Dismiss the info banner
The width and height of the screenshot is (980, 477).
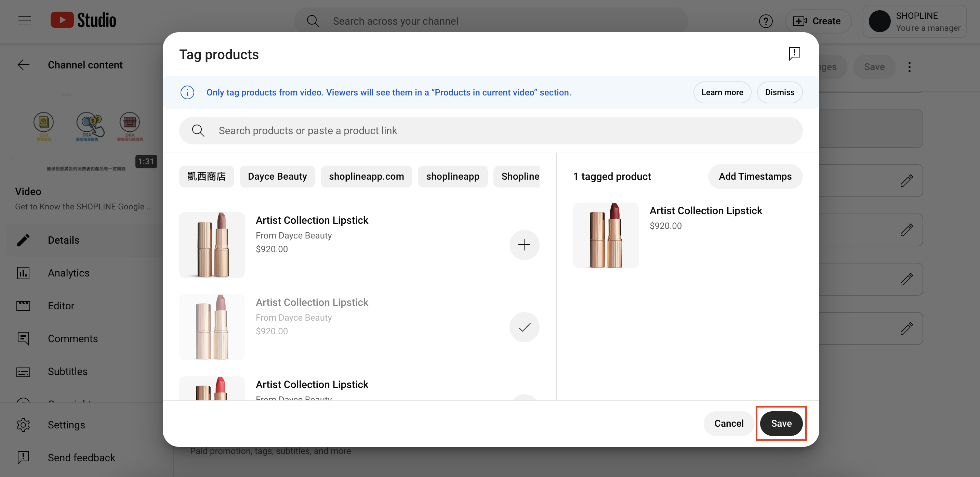780,92
